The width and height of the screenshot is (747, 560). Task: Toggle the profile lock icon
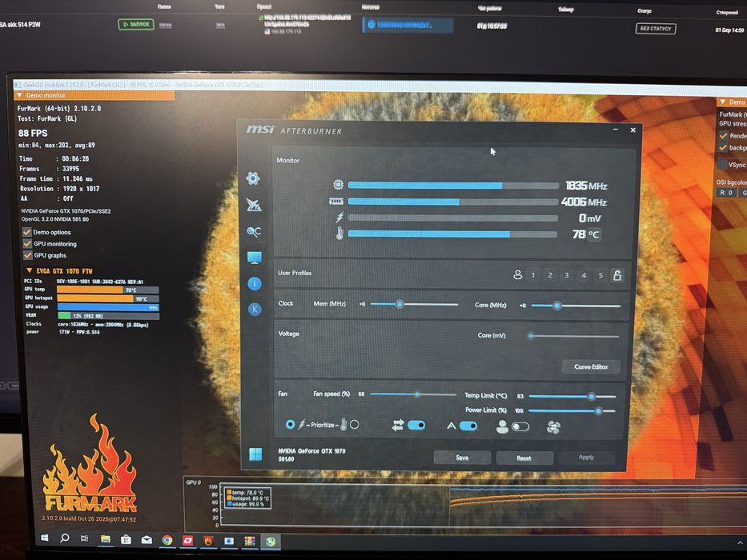[617, 275]
